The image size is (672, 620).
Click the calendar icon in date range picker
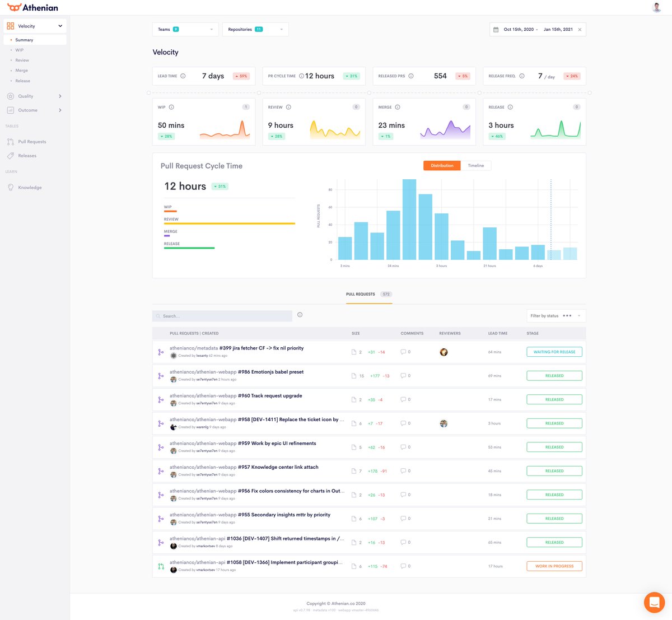pos(496,30)
